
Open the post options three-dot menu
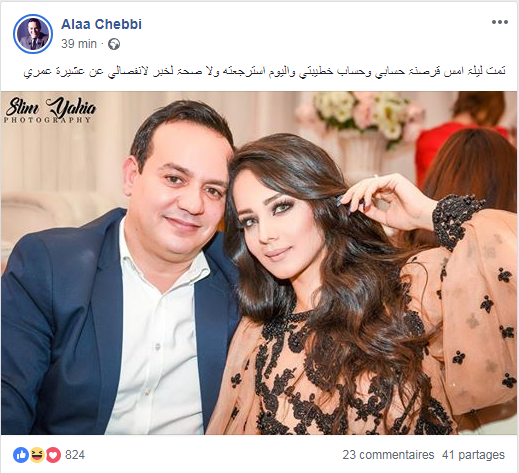click(499, 22)
